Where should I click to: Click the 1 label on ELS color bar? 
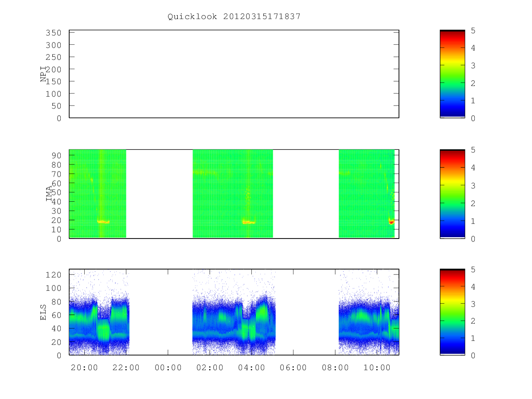[473, 338]
